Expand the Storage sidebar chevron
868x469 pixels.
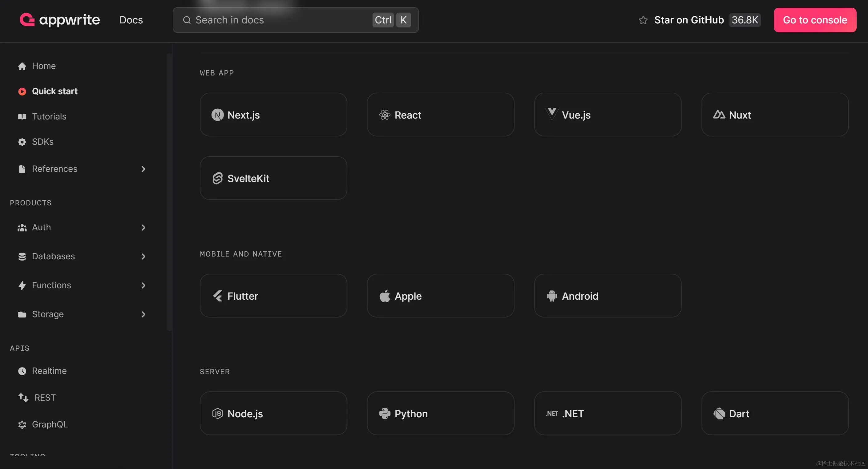point(143,314)
